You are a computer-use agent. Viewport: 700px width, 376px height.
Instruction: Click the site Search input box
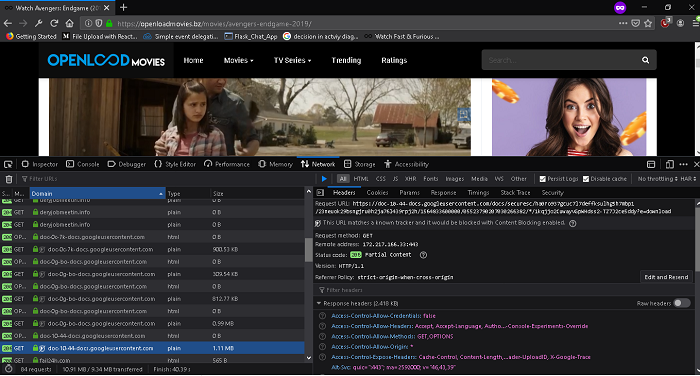tap(560, 60)
